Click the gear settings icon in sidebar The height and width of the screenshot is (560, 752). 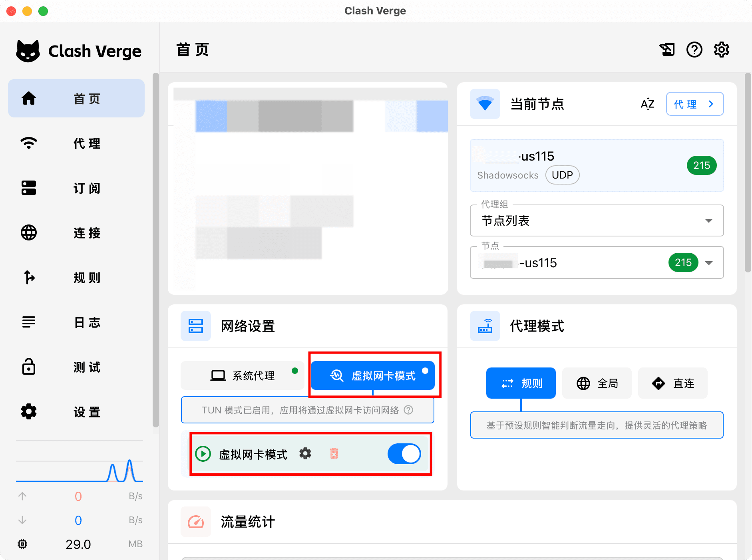click(x=29, y=411)
